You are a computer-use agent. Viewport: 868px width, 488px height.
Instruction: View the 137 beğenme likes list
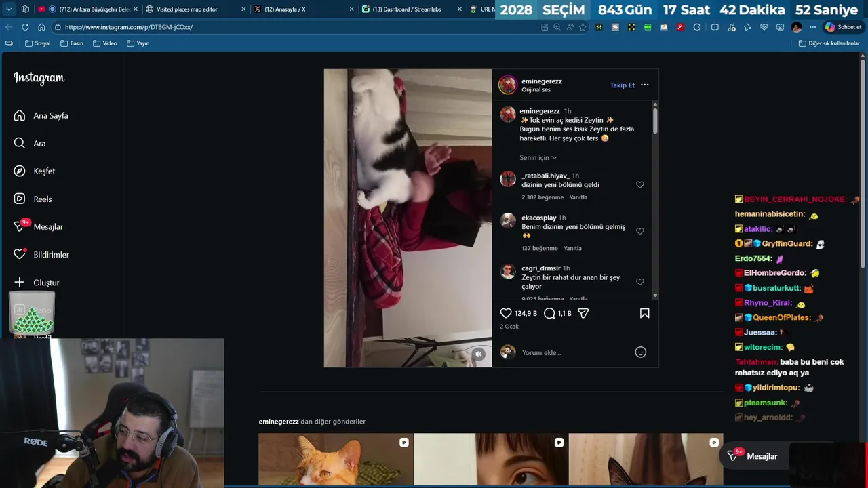(540, 248)
